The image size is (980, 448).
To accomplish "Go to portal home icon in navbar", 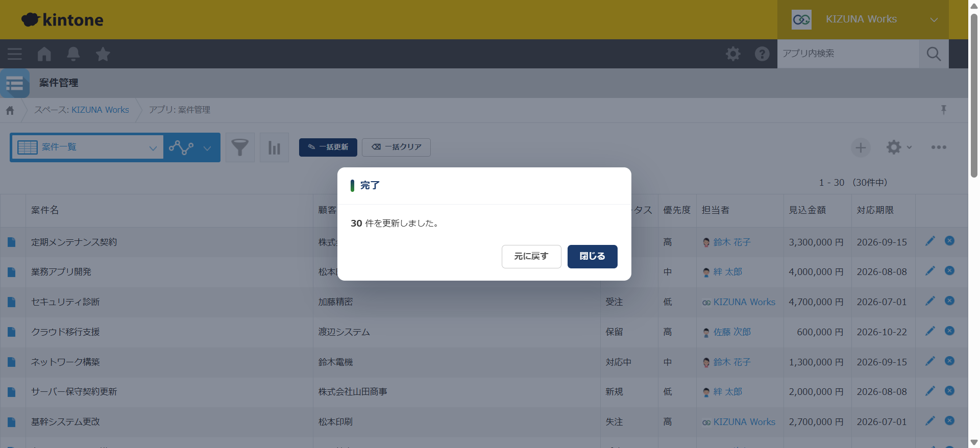I will pos(44,54).
